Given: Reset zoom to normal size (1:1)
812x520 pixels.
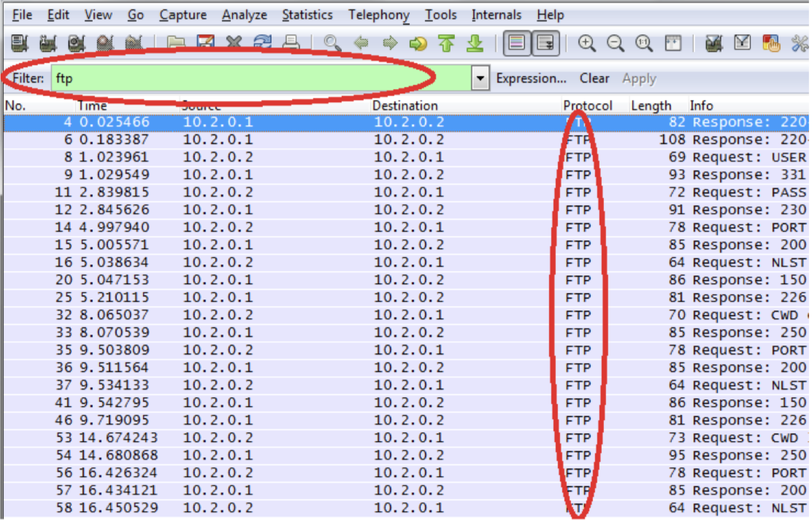Looking at the screenshot, I should point(644,44).
